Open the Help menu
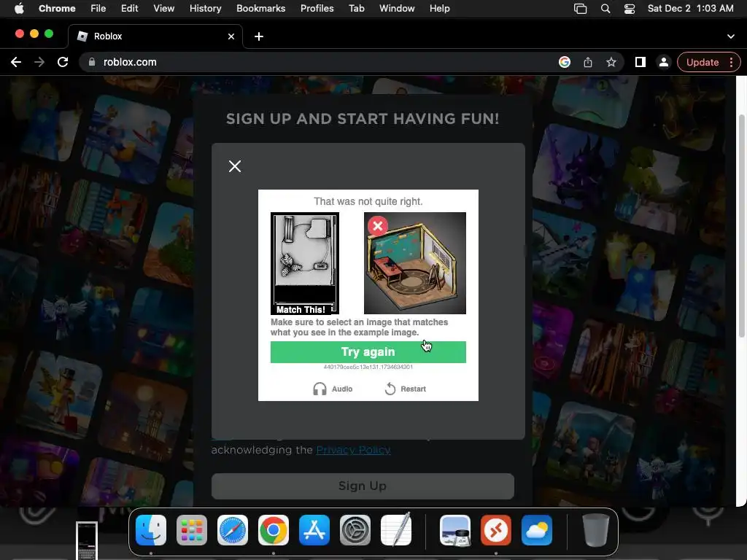The width and height of the screenshot is (747, 560). (439, 9)
